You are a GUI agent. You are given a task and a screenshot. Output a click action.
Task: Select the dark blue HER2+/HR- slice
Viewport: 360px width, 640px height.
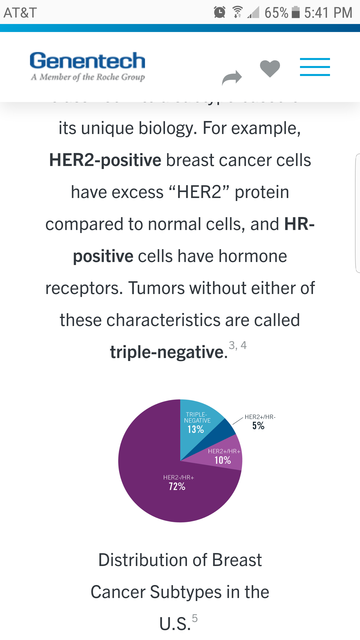222,431
